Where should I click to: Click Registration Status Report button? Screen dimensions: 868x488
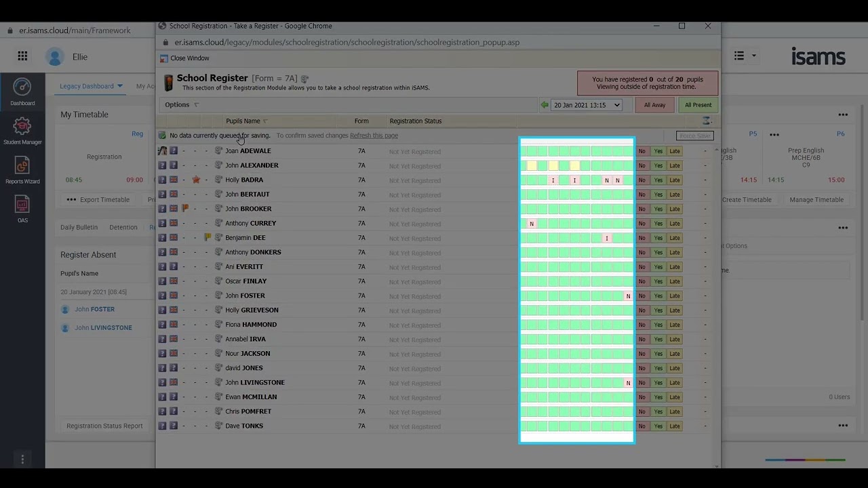pyautogui.click(x=104, y=426)
